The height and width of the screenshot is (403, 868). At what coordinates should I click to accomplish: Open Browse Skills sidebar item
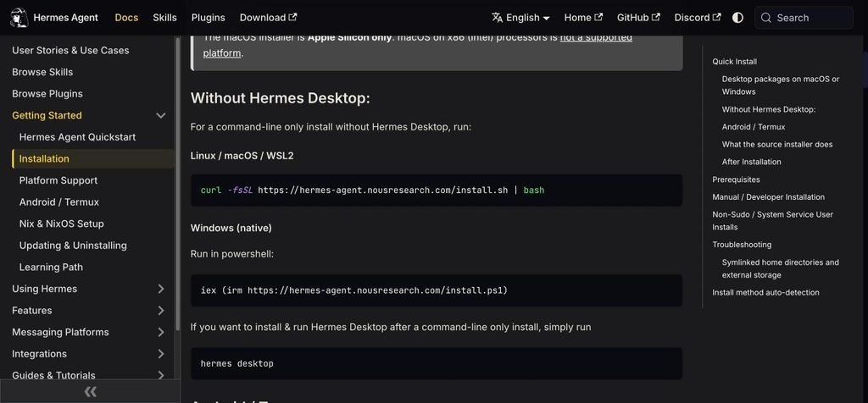coord(42,72)
